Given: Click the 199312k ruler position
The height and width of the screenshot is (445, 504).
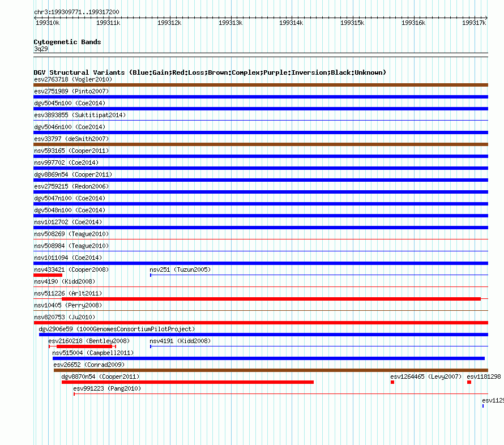Looking at the screenshot, I should [169, 23].
